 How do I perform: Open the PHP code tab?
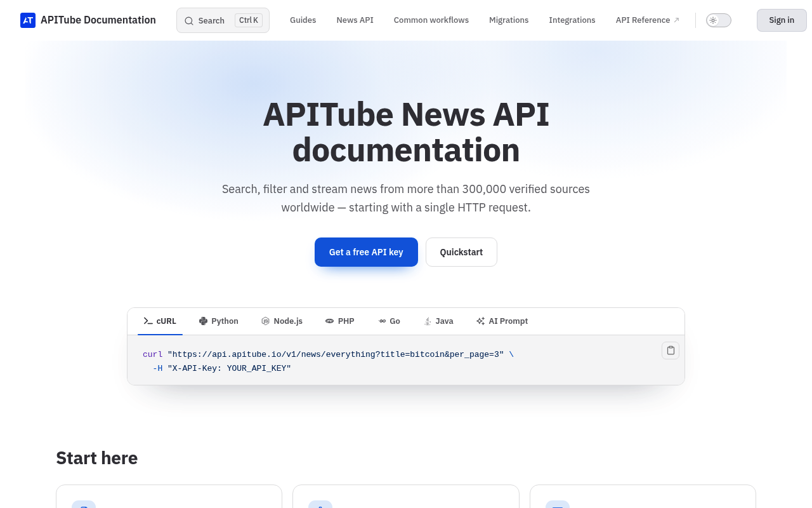(339, 321)
